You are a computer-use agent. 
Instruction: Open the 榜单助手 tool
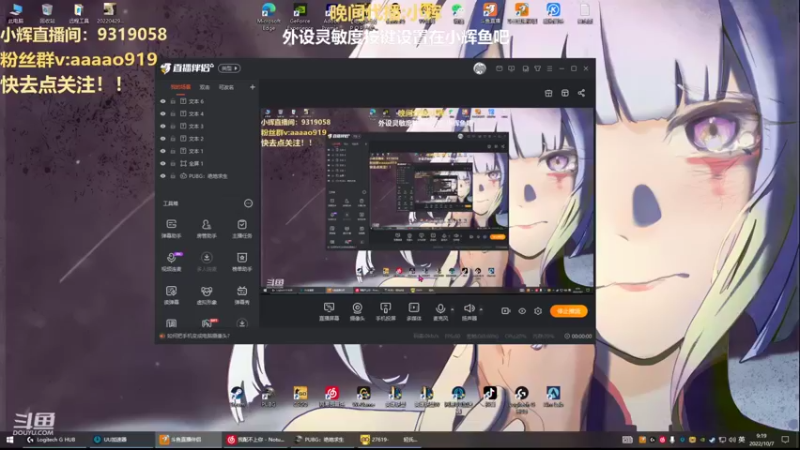(242, 262)
